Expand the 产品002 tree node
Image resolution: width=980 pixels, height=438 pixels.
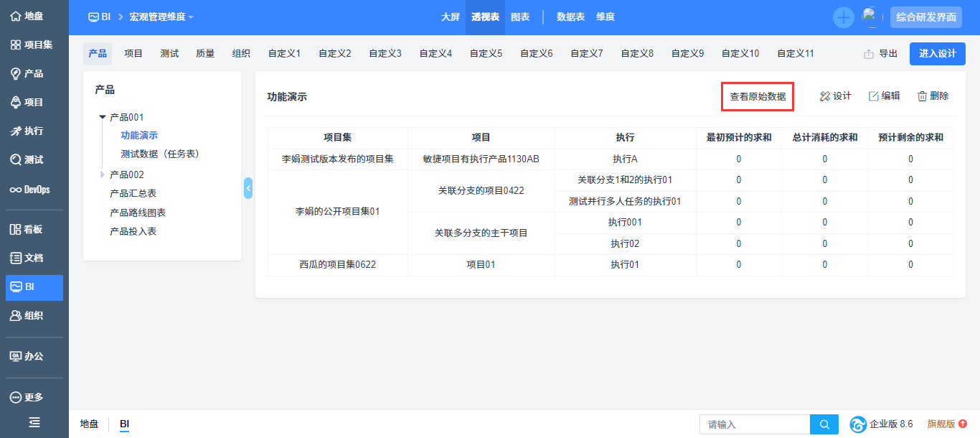[x=103, y=174]
